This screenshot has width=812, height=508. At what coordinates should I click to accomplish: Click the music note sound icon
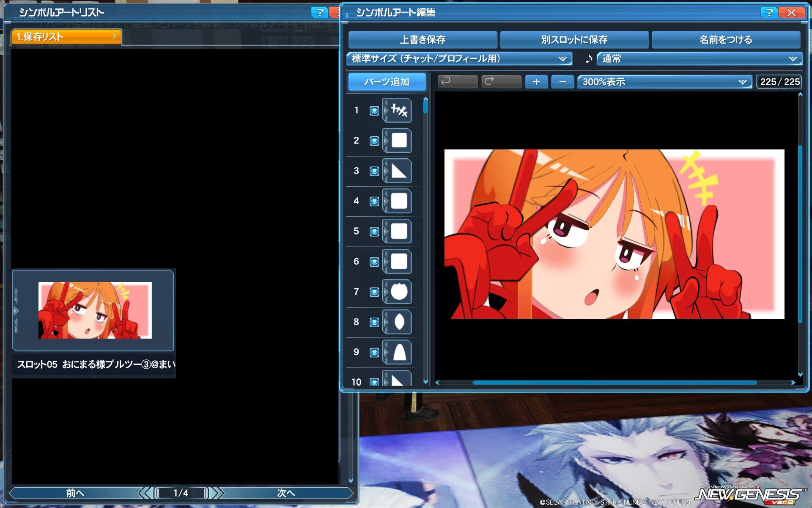pos(588,58)
